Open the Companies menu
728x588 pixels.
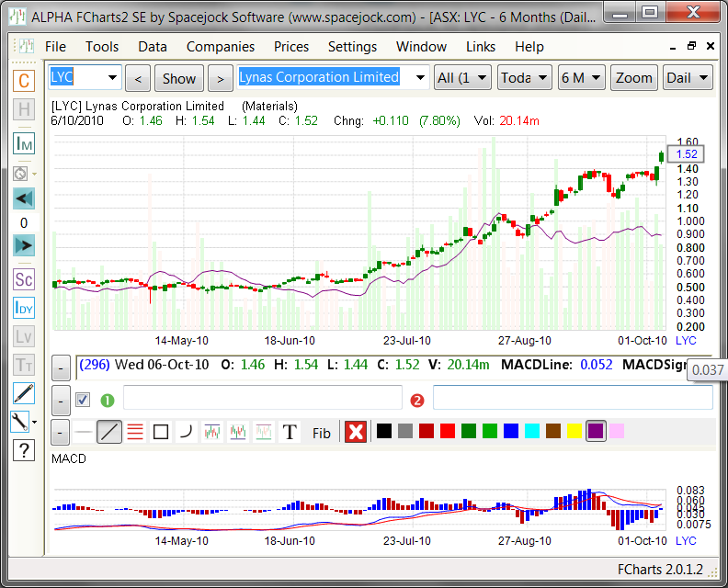click(221, 47)
